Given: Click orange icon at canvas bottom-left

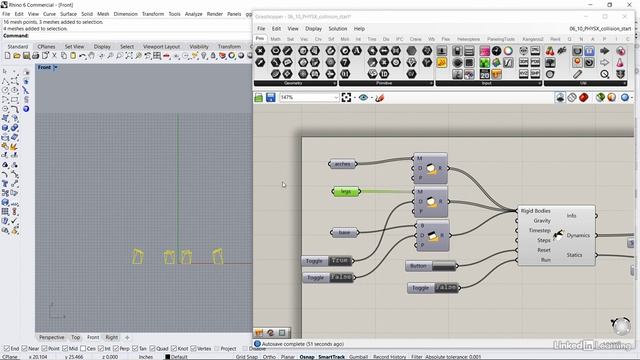Looking at the screenshot, I should (259, 333).
